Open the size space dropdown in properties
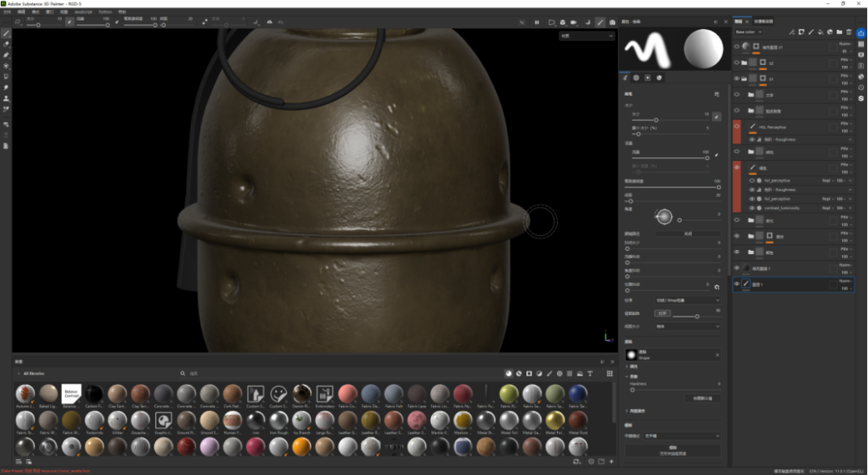The image size is (868, 475). (x=687, y=326)
